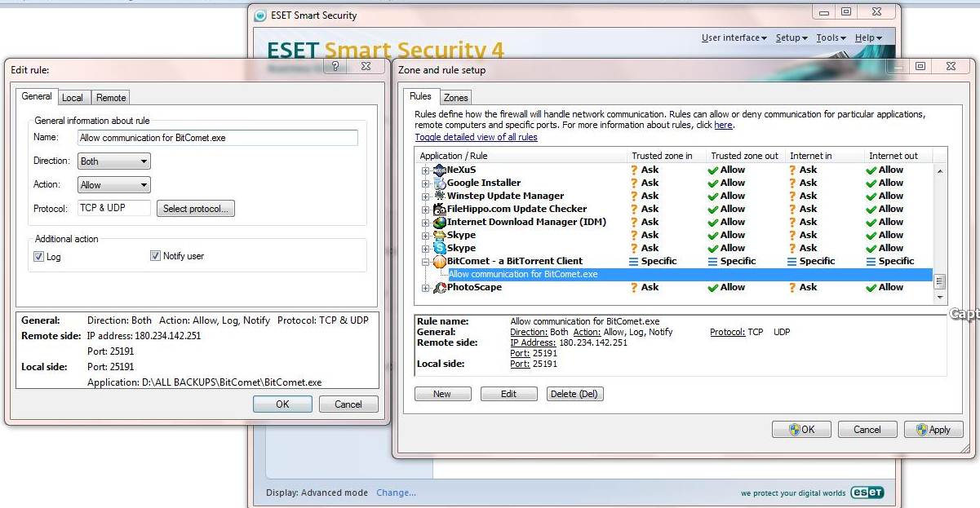This screenshot has width=980, height=508.
Task: Open the Setup menu
Action: point(792,38)
